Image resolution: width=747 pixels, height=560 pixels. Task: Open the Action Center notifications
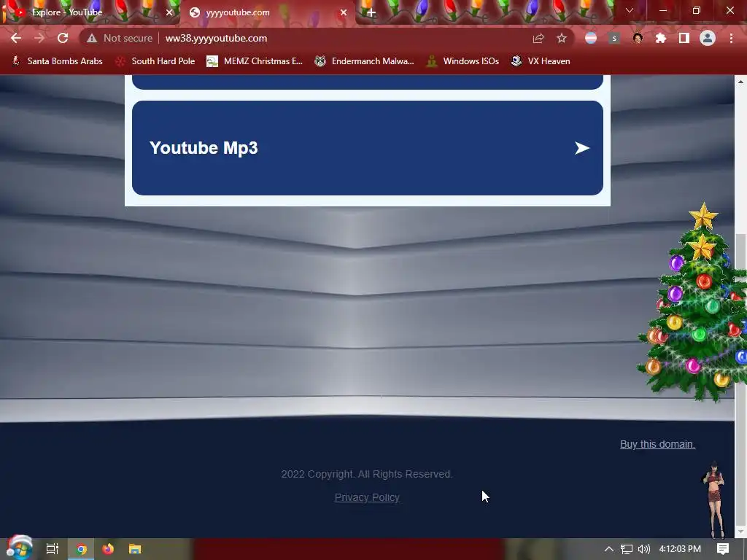point(723,549)
